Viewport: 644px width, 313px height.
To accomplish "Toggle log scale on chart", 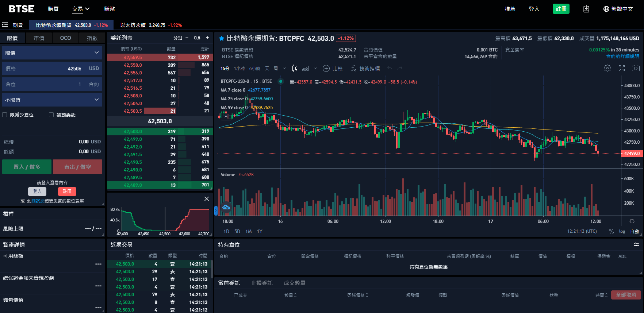I will point(622,231).
